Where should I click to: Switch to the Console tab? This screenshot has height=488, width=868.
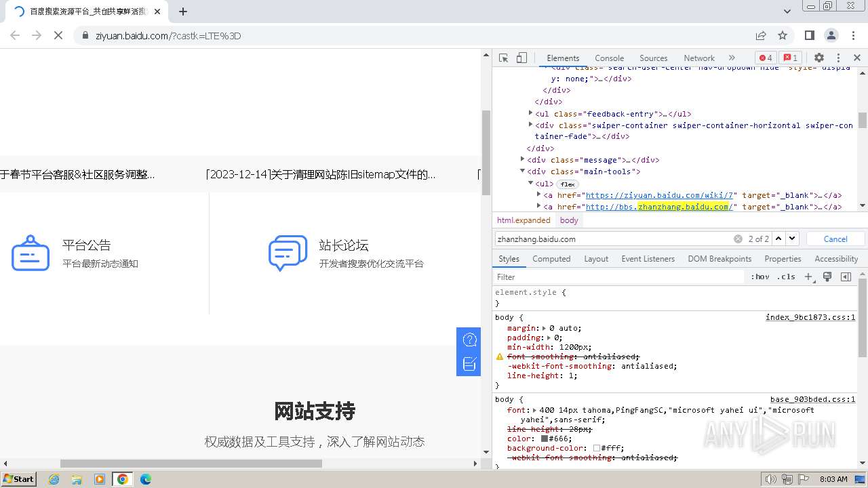click(609, 58)
